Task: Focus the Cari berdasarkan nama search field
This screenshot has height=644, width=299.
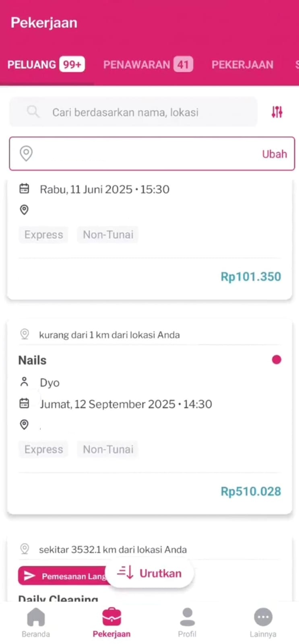Action: [x=133, y=112]
